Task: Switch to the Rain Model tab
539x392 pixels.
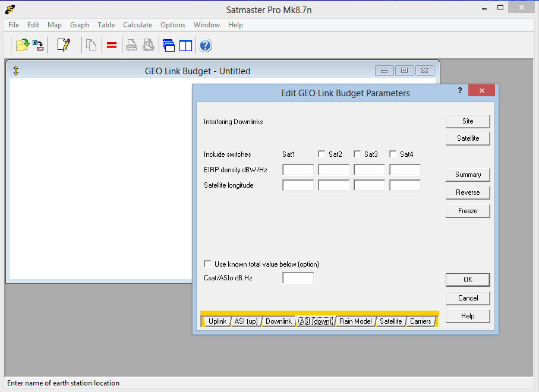Action: [355, 321]
